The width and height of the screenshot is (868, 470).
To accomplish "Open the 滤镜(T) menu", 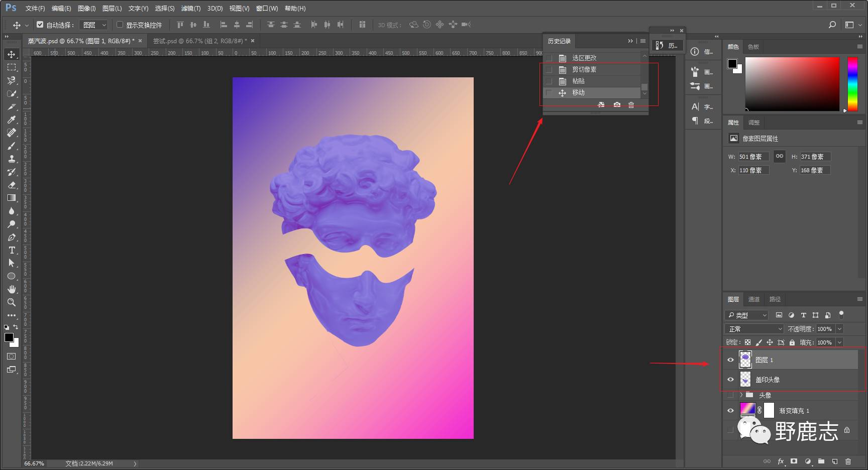I will click(190, 9).
